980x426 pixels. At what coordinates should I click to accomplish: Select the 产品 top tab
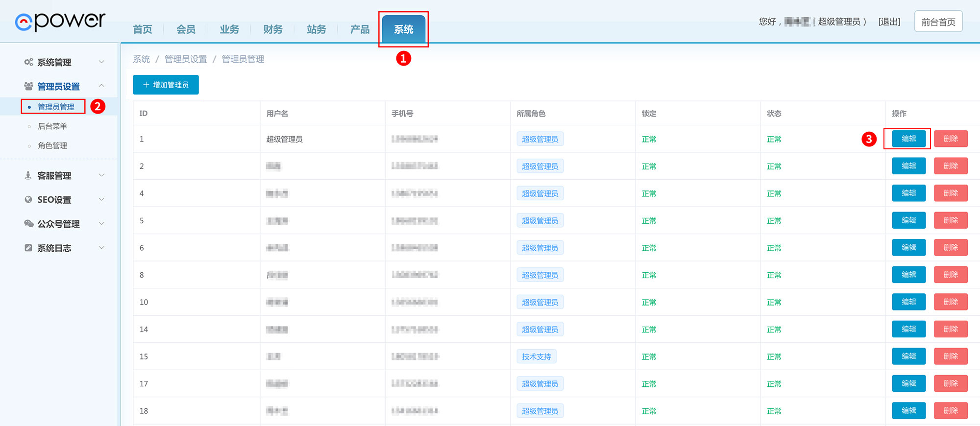[x=360, y=29]
